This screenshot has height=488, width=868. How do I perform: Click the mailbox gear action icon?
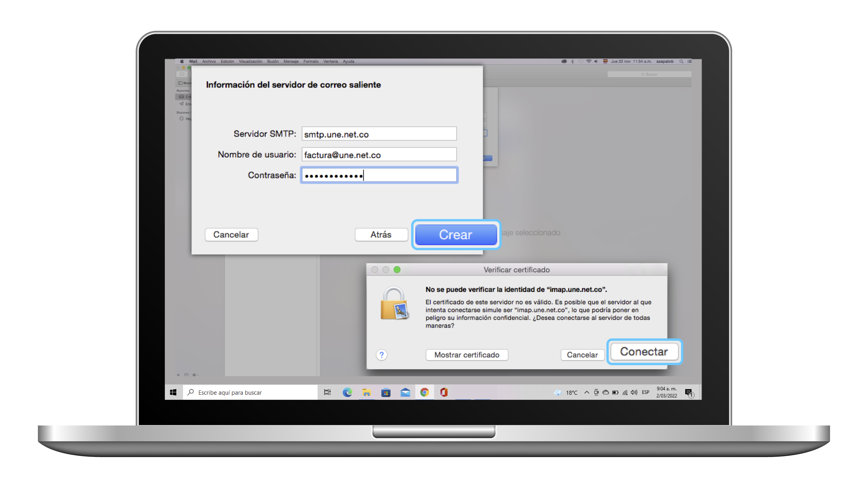tap(195, 375)
